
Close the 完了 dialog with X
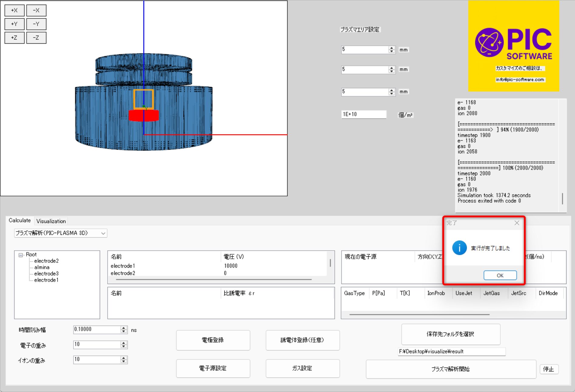point(517,223)
